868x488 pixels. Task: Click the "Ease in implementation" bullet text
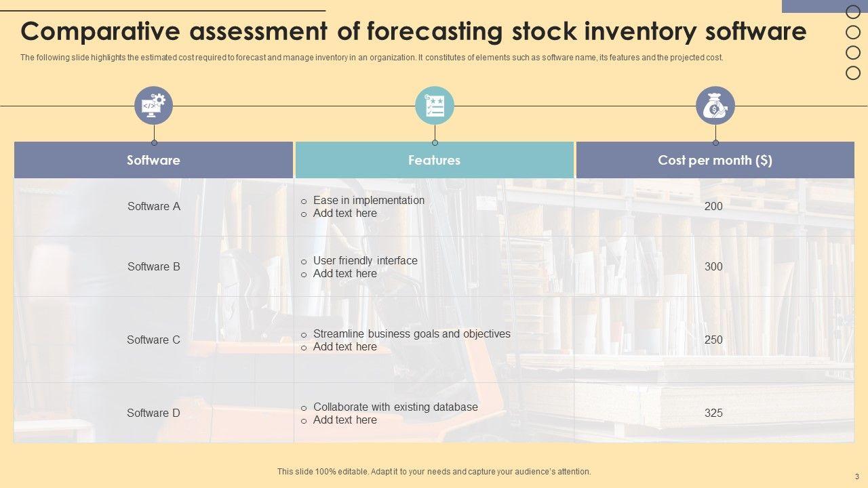[368, 200]
